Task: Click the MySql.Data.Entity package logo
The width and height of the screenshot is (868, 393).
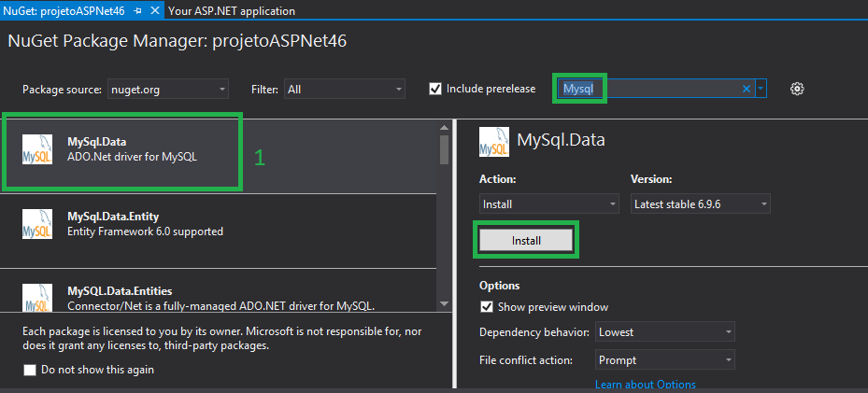Action: [37, 224]
